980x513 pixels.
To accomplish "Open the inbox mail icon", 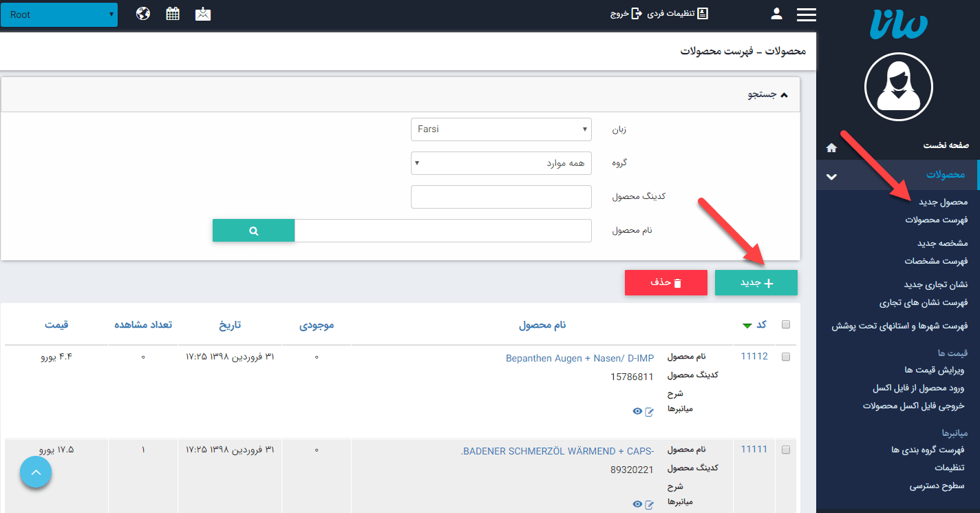I will [x=203, y=14].
